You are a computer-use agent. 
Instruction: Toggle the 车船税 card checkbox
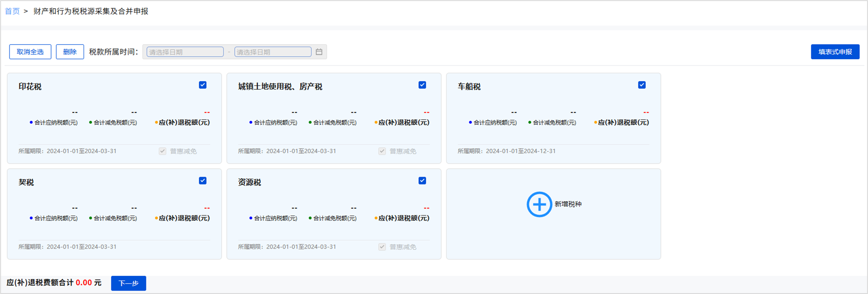pos(642,85)
